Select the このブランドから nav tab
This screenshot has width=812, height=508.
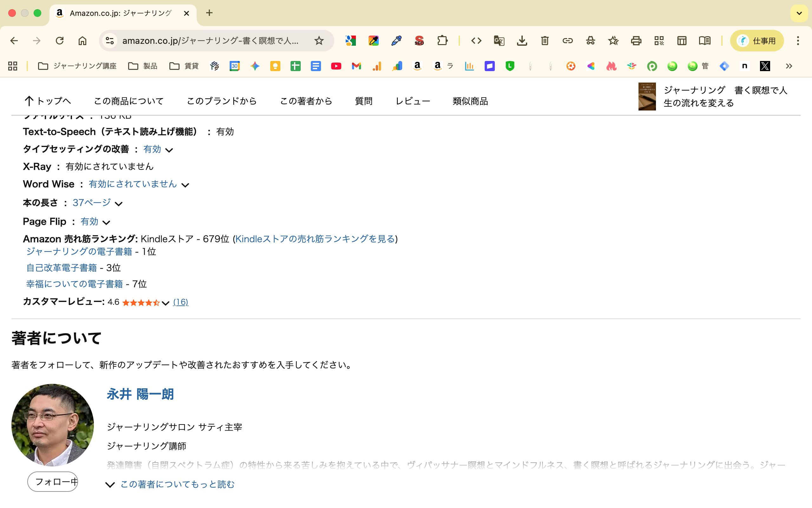point(222,101)
